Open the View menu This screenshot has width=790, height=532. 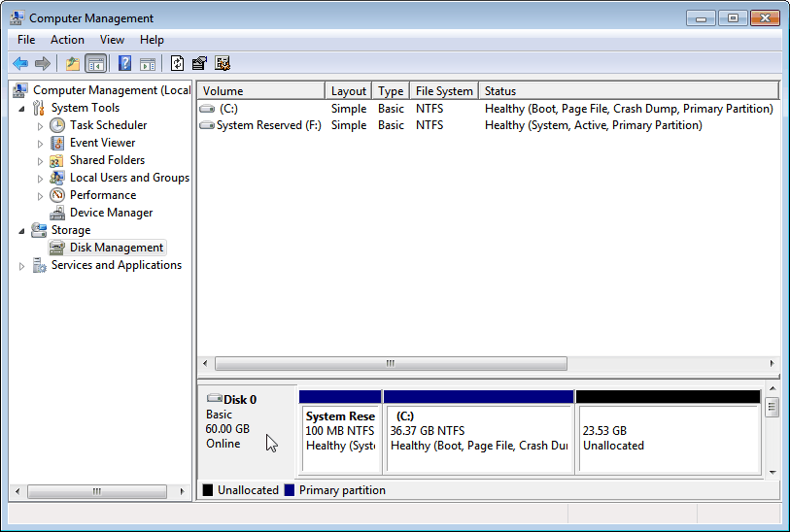(x=112, y=40)
